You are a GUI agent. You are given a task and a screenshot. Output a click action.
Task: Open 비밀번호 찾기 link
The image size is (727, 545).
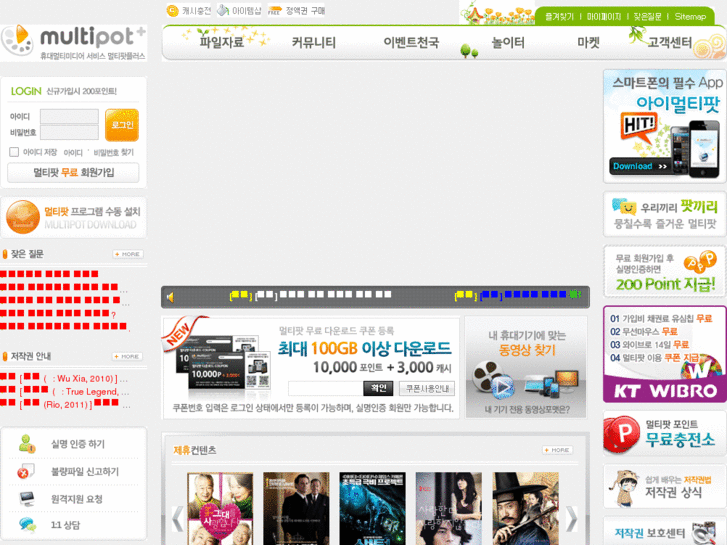(x=114, y=152)
